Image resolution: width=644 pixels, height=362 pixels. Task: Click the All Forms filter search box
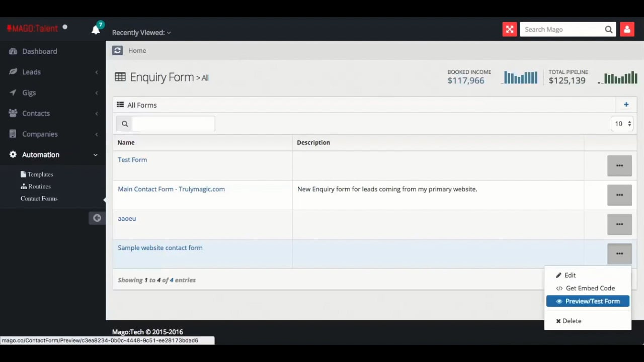(173, 124)
